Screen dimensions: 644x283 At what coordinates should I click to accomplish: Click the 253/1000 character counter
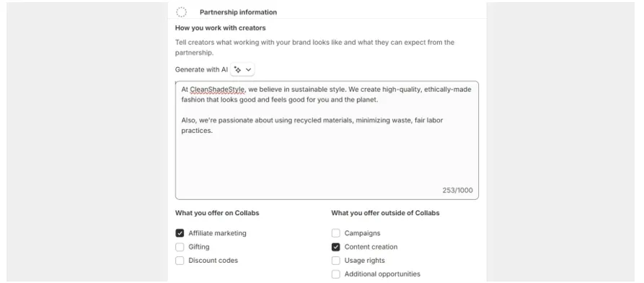[457, 191]
